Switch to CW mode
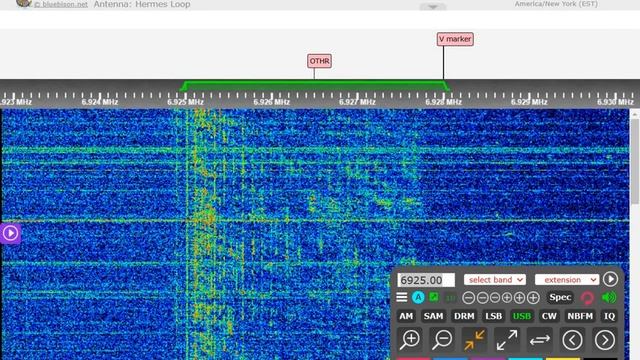Image resolution: width=640 pixels, height=360 pixels. tap(549, 316)
